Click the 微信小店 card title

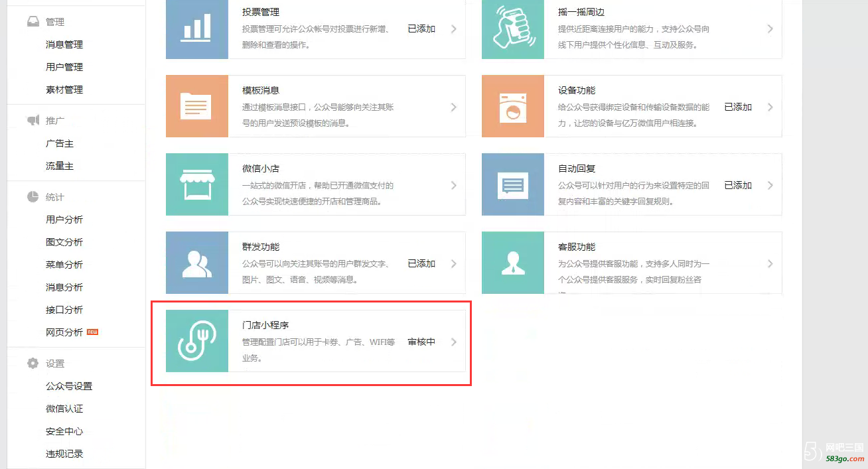click(261, 168)
